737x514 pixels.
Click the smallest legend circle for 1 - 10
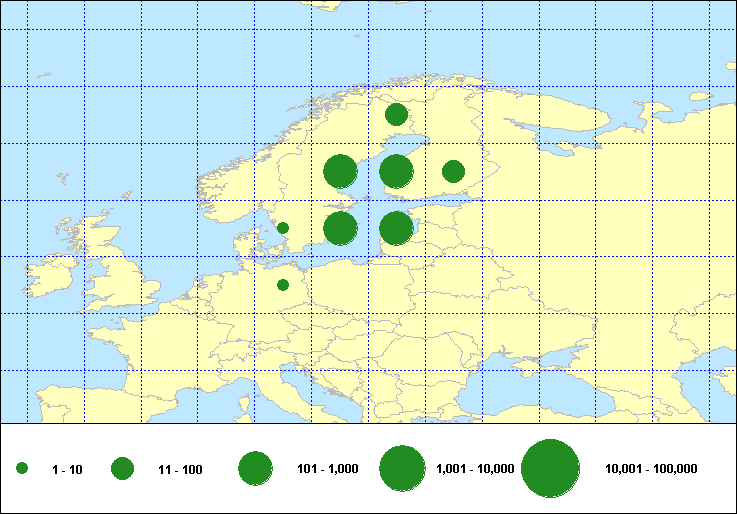[22, 468]
